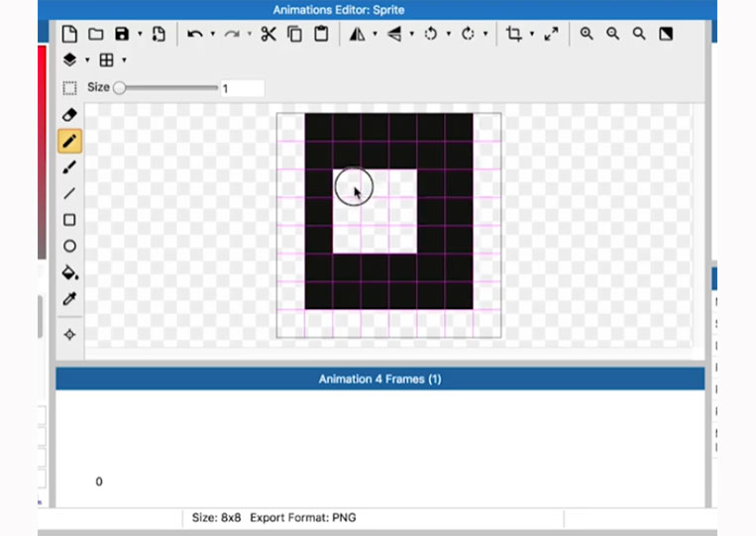Select the Pencil tool
The image size is (756, 536).
point(69,142)
